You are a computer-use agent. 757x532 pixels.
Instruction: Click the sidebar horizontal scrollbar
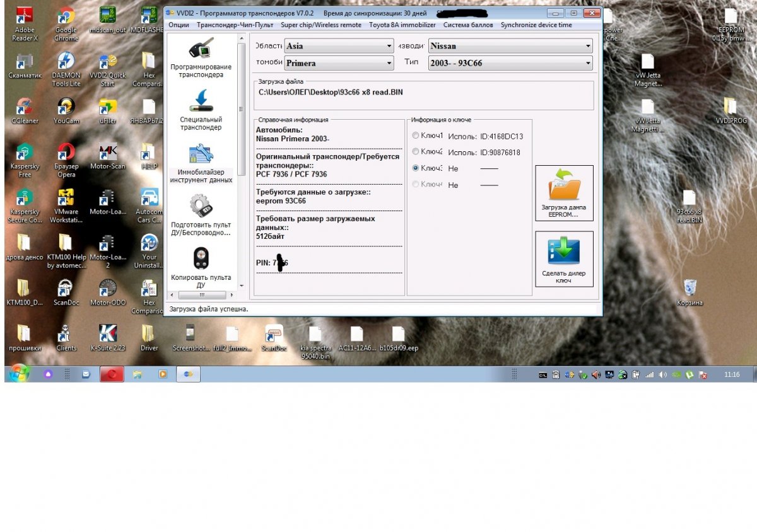[x=201, y=294]
